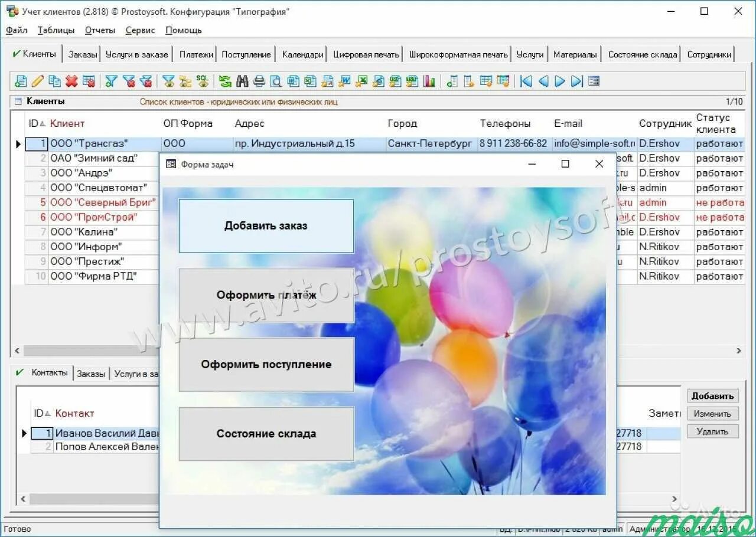Click the TXT file icon

(413, 81)
